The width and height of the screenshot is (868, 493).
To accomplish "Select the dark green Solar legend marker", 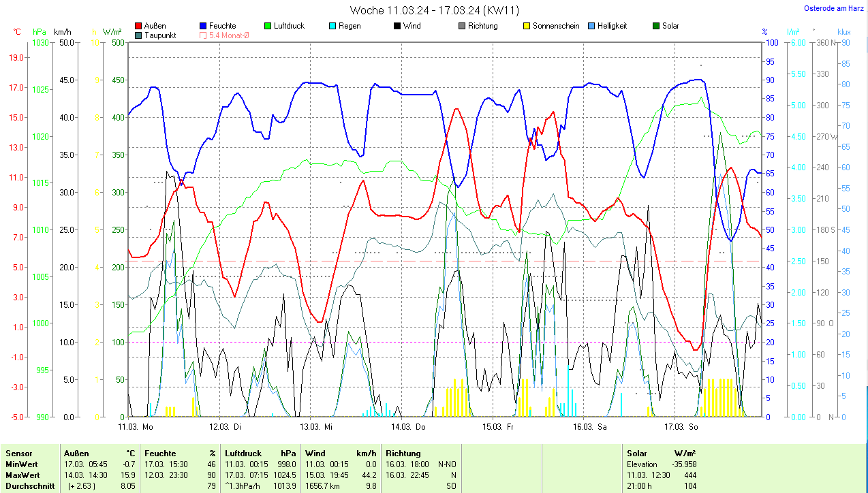I will click(655, 26).
